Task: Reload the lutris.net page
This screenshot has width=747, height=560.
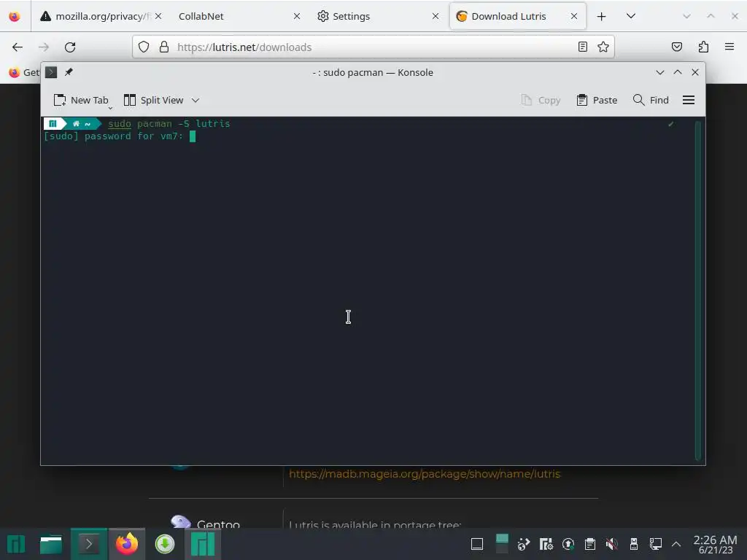Action: coord(70,47)
